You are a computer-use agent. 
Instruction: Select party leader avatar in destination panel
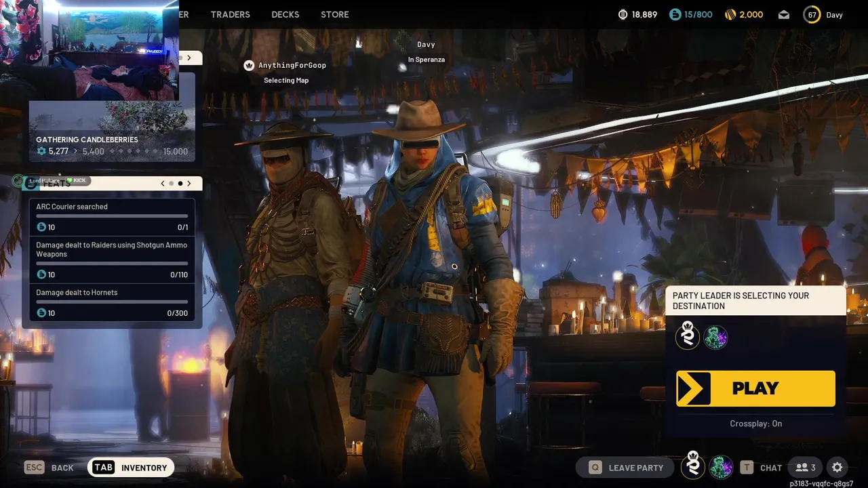[x=688, y=335]
